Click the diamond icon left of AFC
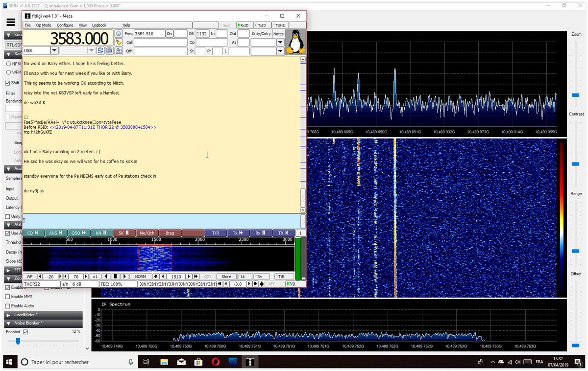588x371 pixels. click(x=262, y=284)
